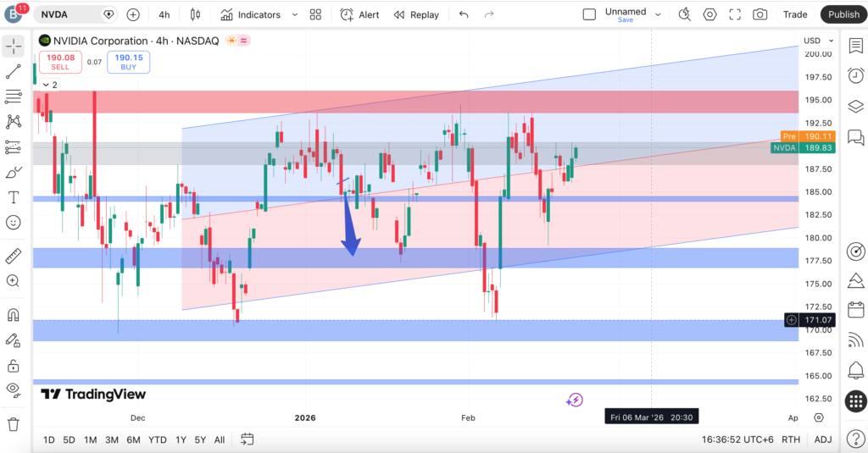The image size is (868, 453).
Task: Click the red SELL 190.08 price box
Action: pyautogui.click(x=60, y=62)
